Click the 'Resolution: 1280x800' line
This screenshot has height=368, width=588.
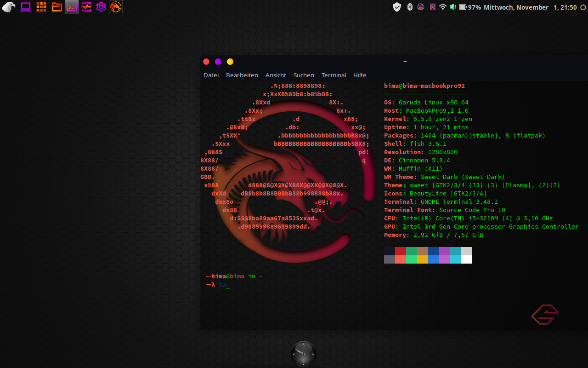pos(421,152)
